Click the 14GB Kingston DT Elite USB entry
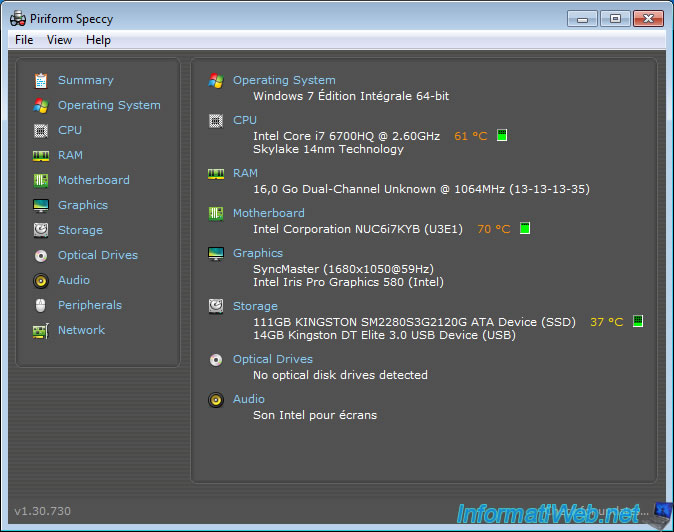Viewport: 674px width, 532px height. (385, 335)
